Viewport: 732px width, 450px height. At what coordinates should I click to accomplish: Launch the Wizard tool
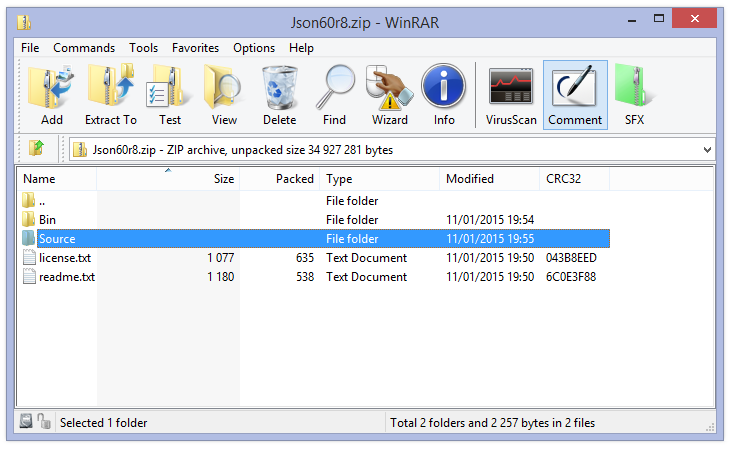389,87
